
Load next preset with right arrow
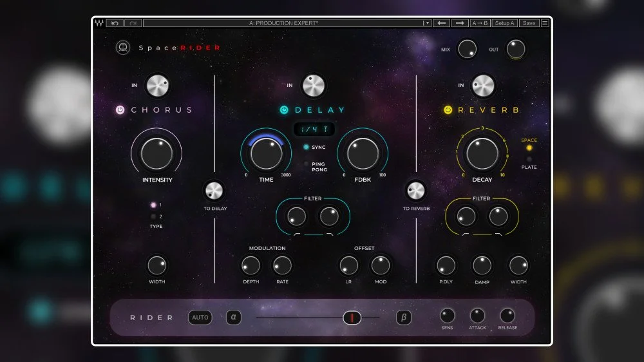460,23
